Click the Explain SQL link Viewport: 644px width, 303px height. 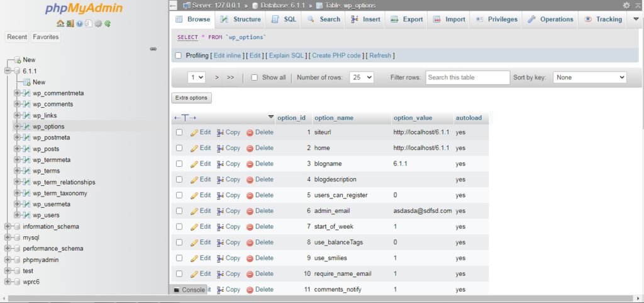[286, 55]
